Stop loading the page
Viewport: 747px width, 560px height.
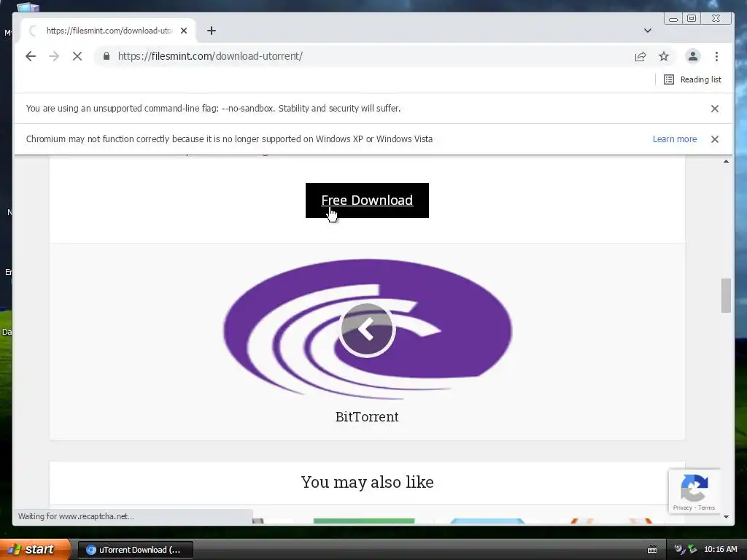(x=77, y=56)
